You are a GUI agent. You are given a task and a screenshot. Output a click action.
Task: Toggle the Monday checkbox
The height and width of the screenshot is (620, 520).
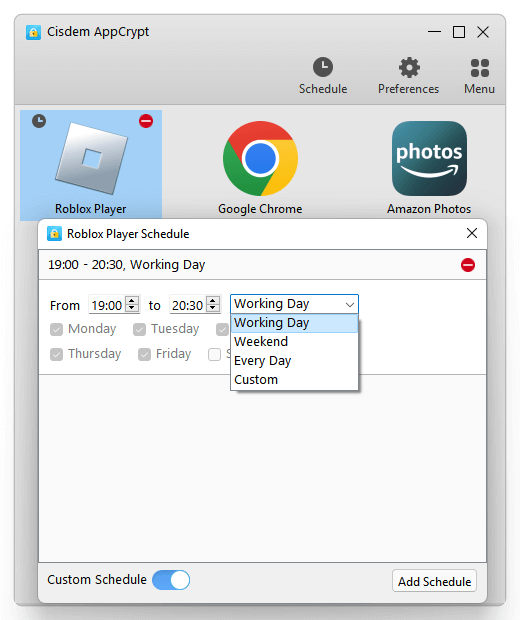click(57, 329)
